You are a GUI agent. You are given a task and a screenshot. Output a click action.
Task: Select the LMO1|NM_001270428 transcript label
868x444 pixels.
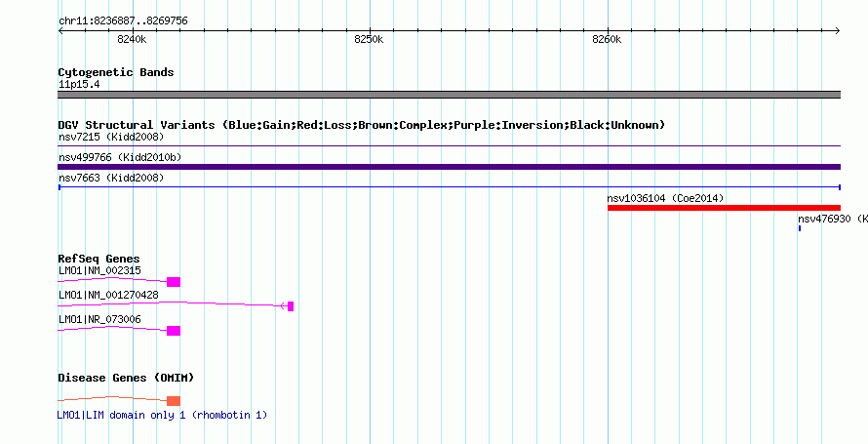pos(108,295)
